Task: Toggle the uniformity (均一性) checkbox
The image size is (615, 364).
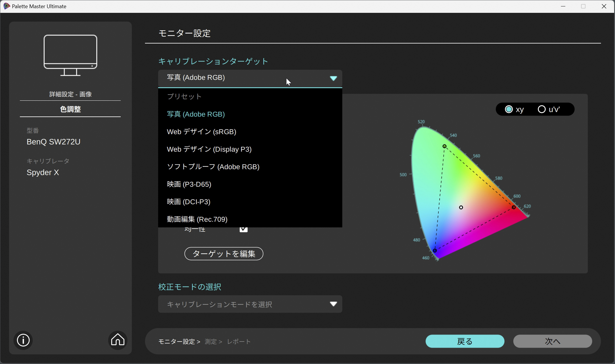Action: [243, 229]
